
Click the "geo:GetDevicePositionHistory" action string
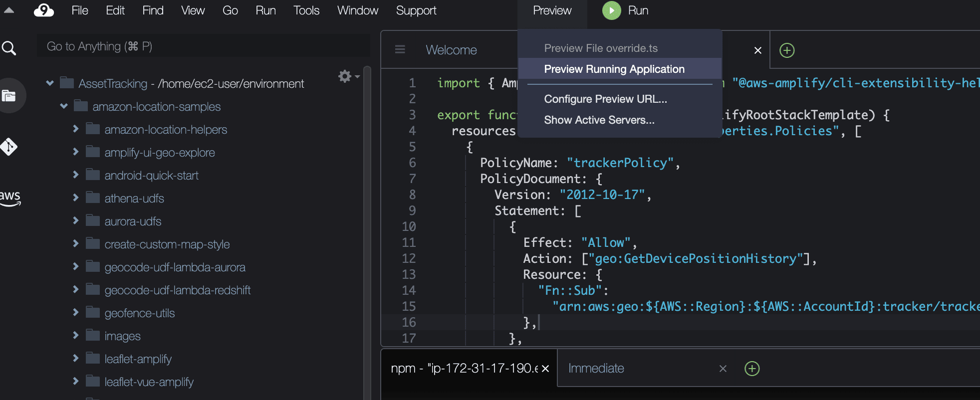696,258
